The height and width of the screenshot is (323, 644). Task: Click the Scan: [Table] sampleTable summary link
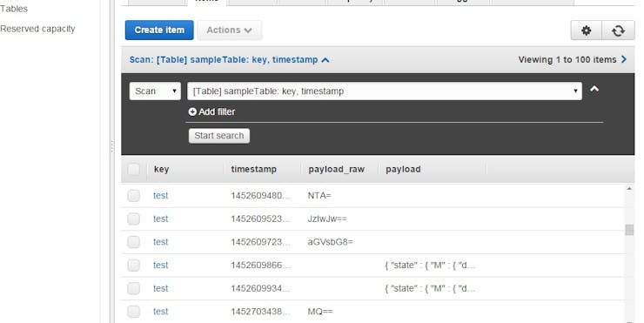(x=224, y=60)
